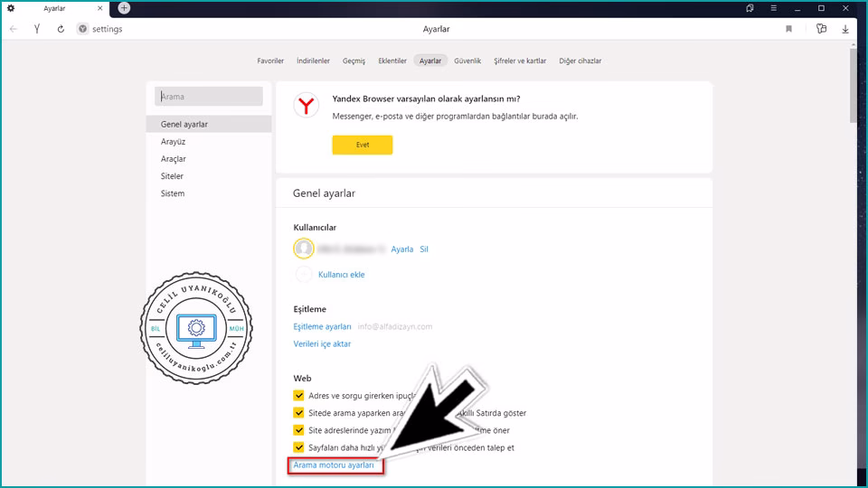Open Eşitleme ayarları link
This screenshot has height=488, width=868.
322,326
